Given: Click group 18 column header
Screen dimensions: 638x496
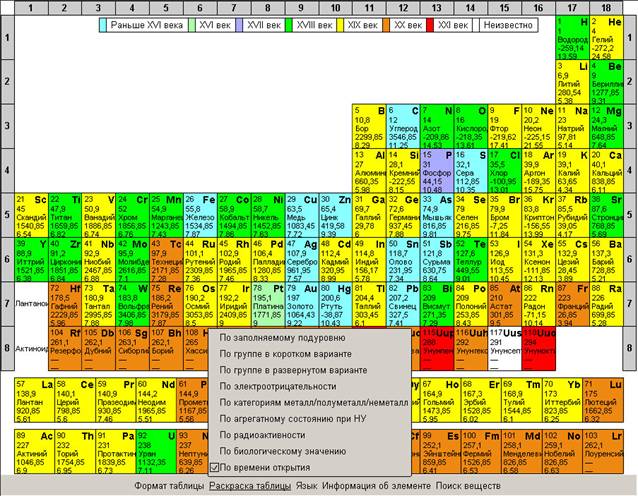Looking at the screenshot, I should tap(606, 8).
